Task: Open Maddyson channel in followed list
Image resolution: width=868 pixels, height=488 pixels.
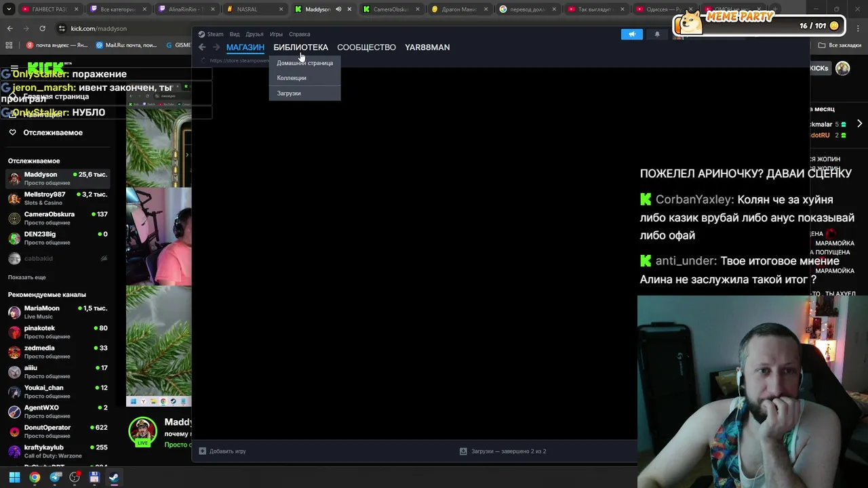Action: 59,178
